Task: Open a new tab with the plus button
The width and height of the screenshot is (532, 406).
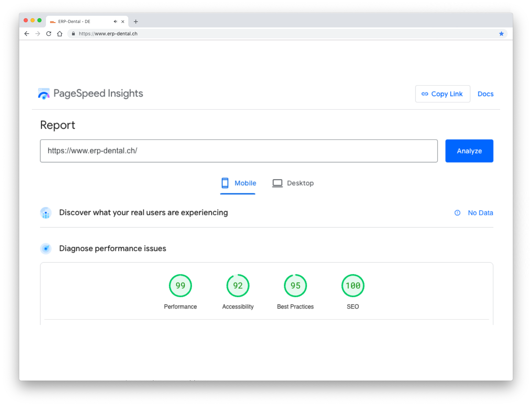Action: pyautogui.click(x=136, y=22)
